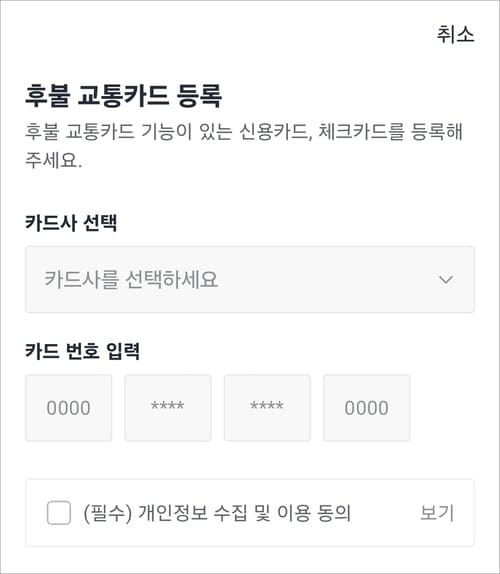The width and height of the screenshot is (500, 574).
Task: Select the second masked card number field
Action: click(168, 408)
